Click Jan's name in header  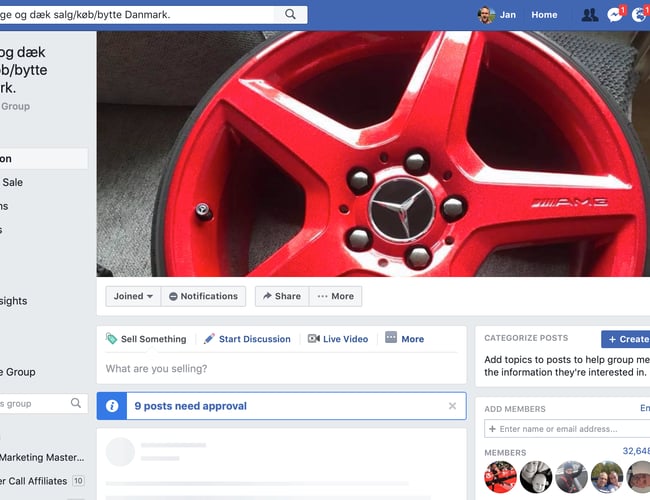tap(507, 15)
